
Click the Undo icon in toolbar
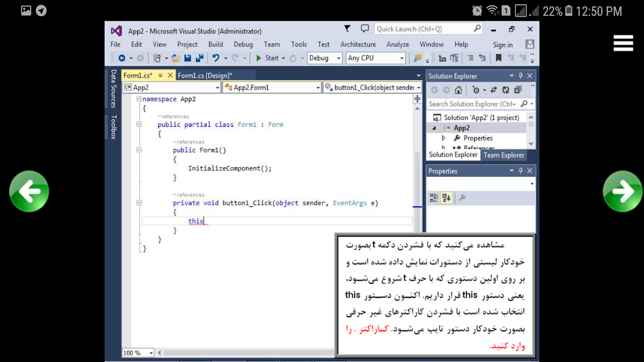216,58
